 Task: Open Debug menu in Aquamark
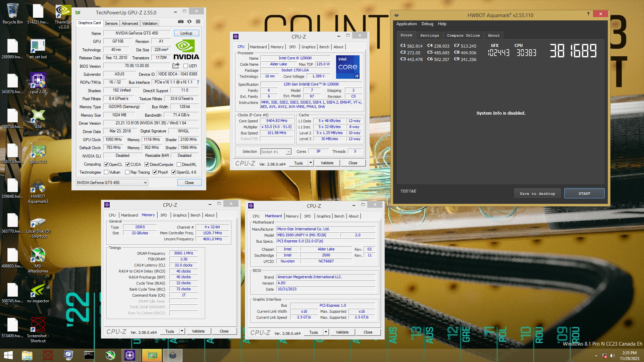tap(427, 24)
